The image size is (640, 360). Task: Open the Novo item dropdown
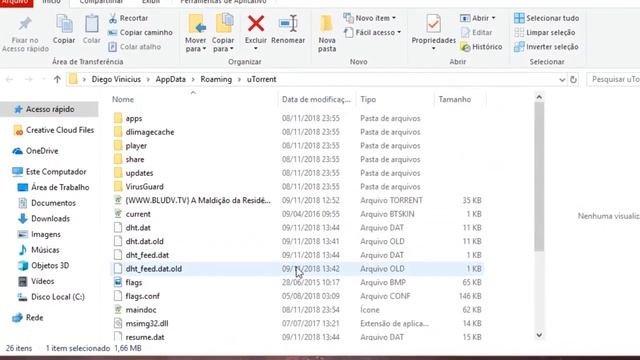pos(369,18)
